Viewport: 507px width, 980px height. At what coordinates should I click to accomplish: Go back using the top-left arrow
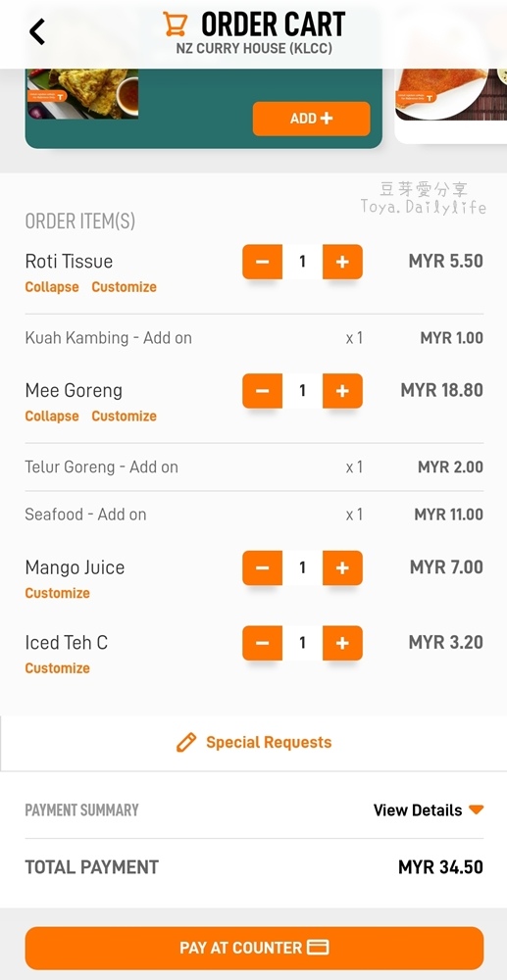coord(37,32)
